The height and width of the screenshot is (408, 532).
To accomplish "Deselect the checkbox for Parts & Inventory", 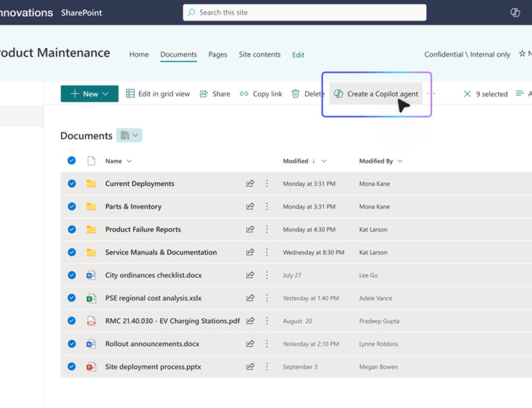I will pyautogui.click(x=71, y=206).
